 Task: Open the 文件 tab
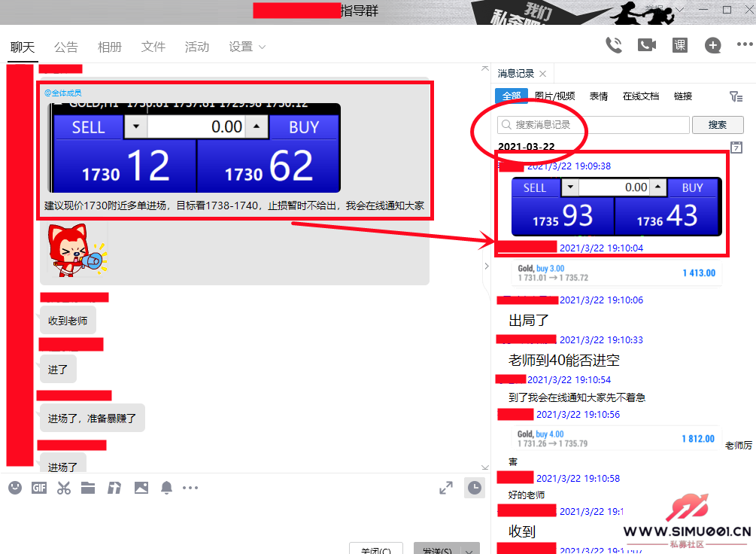pyautogui.click(x=153, y=47)
